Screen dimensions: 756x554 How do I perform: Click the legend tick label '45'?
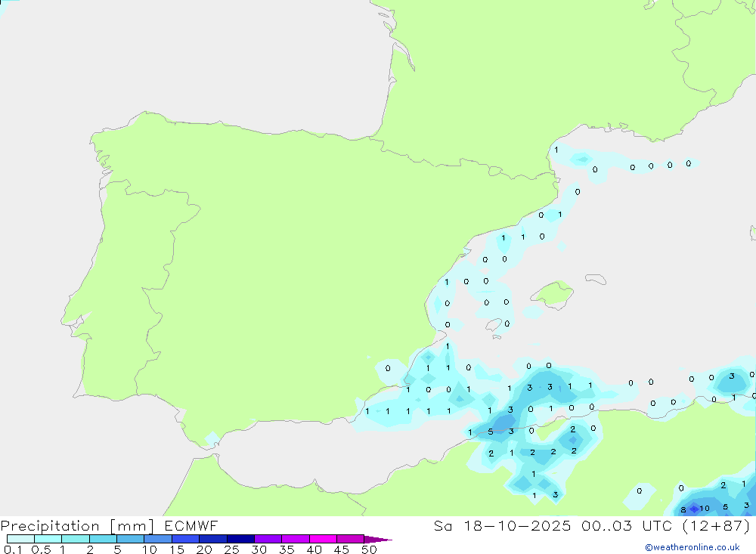(342, 549)
